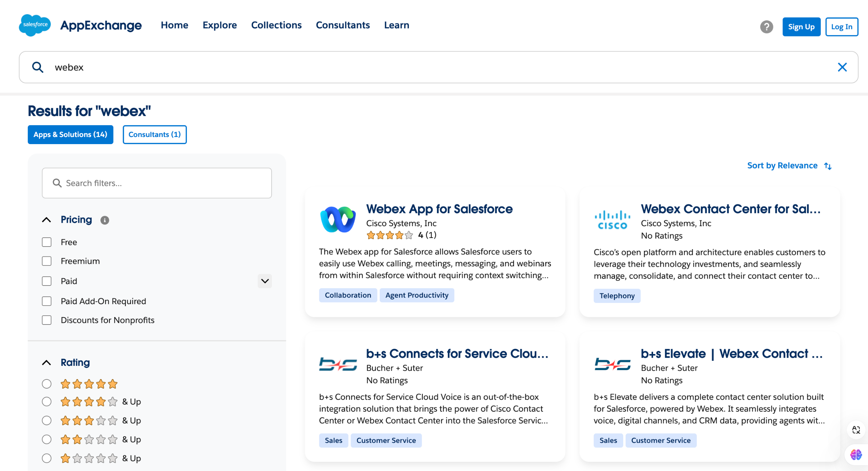The height and width of the screenshot is (471, 868).
Task: Tick Discounts for Nonprofits checkbox
Action: pos(47,320)
